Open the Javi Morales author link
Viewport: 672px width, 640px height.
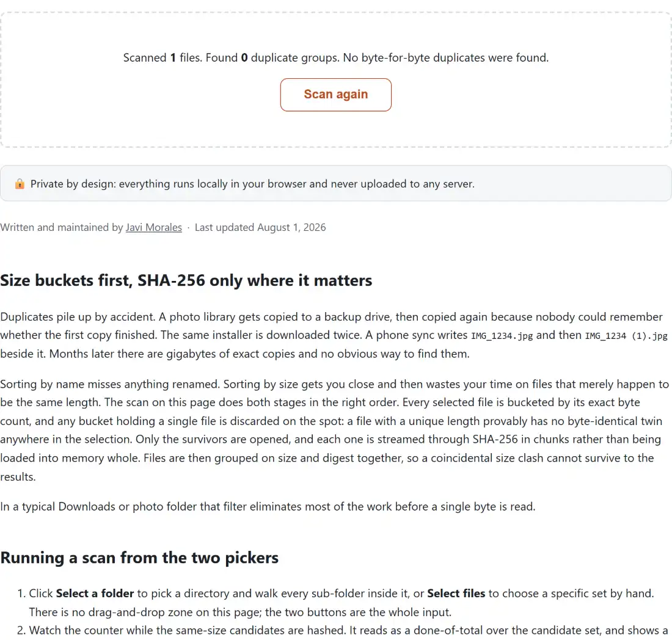tap(153, 227)
